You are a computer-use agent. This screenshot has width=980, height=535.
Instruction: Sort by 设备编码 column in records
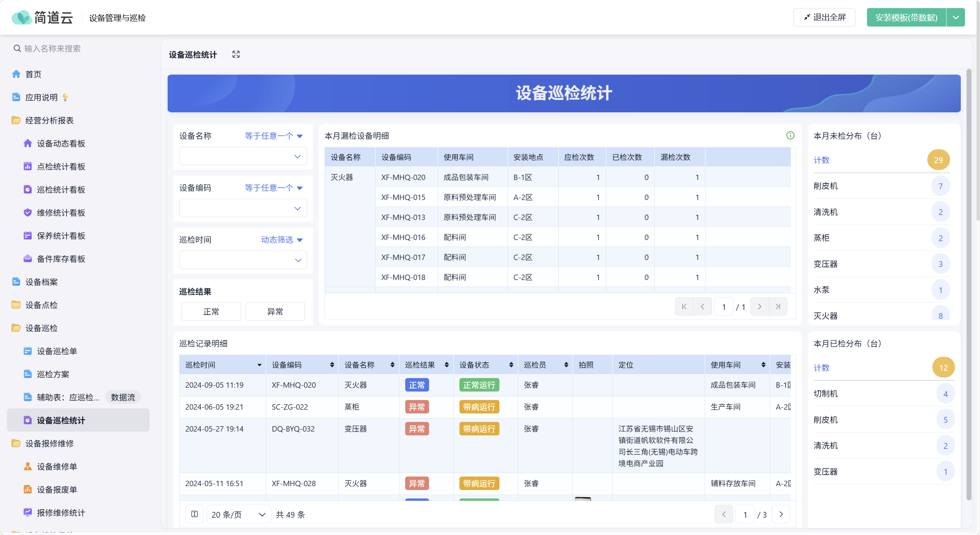click(x=332, y=365)
